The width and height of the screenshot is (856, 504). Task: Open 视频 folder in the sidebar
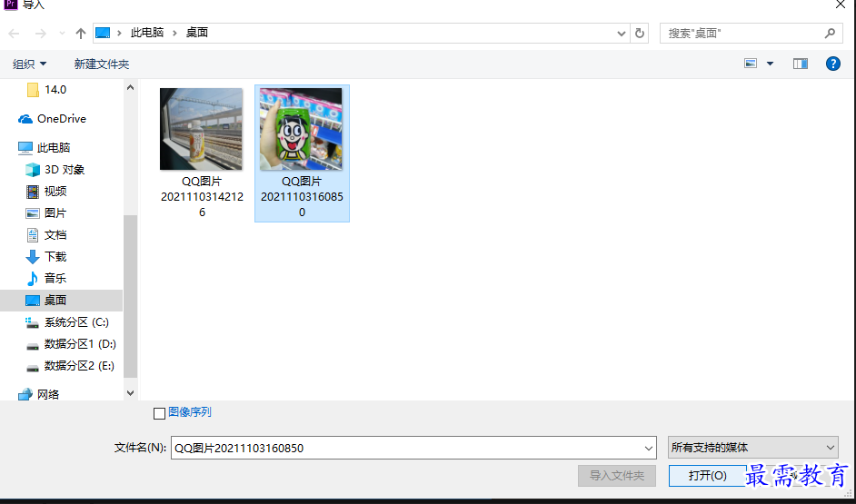coord(46,192)
